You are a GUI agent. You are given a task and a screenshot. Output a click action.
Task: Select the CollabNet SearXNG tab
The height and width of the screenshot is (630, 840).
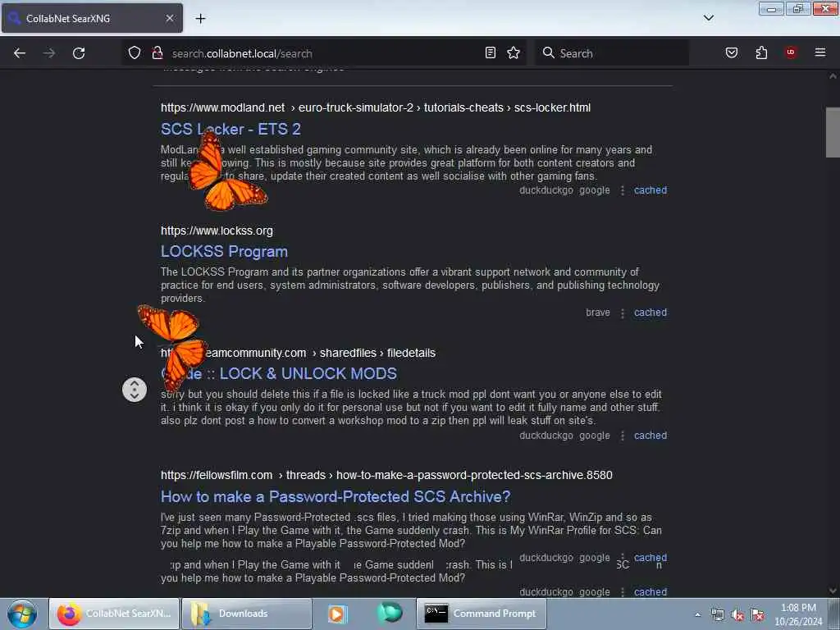[92, 18]
